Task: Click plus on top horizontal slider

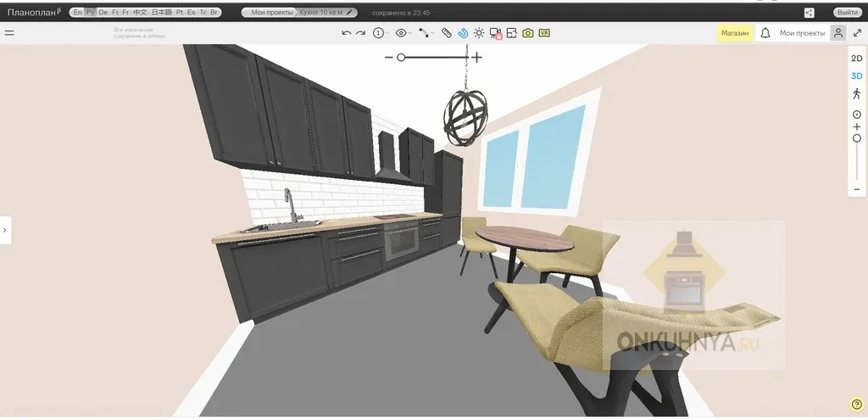Action: point(477,57)
